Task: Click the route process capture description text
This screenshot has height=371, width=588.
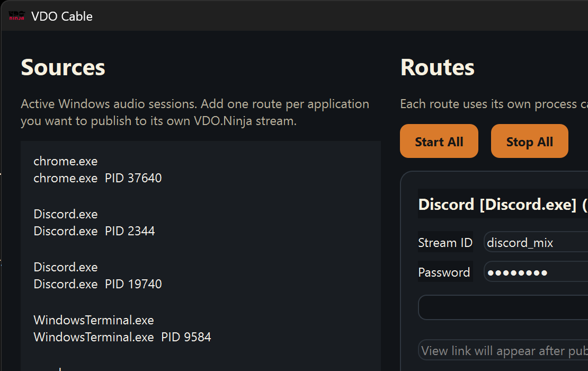Action: (x=493, y=104)
